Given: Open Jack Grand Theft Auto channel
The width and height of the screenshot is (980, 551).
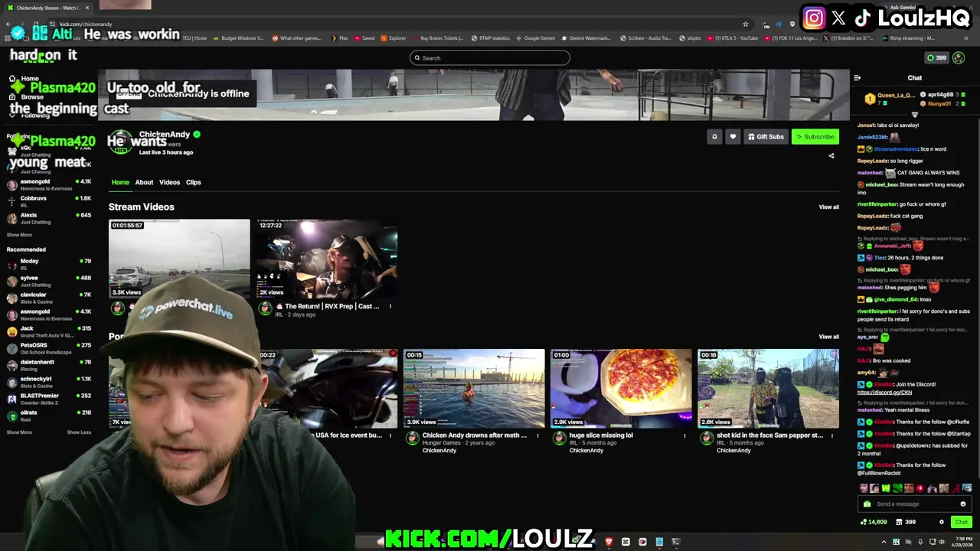Looking at the screenshot, I should pyautogui.click(x=49, y=331).
